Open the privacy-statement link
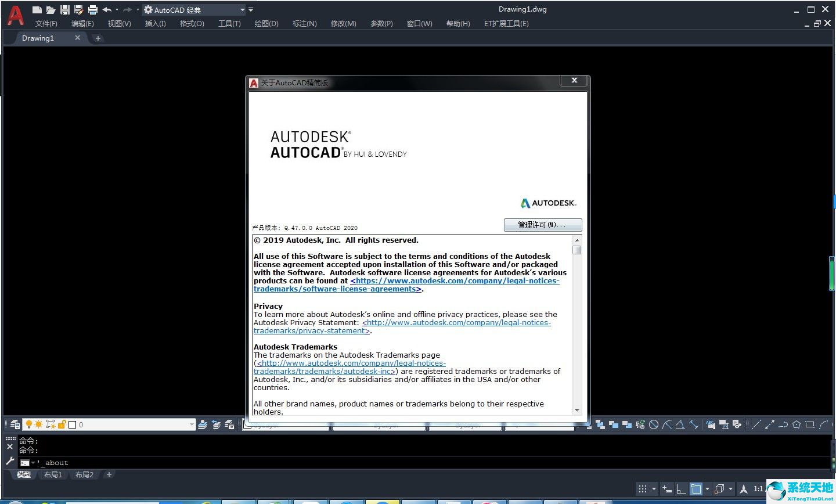Screen dimensions: 836x504 coord(402,327)
